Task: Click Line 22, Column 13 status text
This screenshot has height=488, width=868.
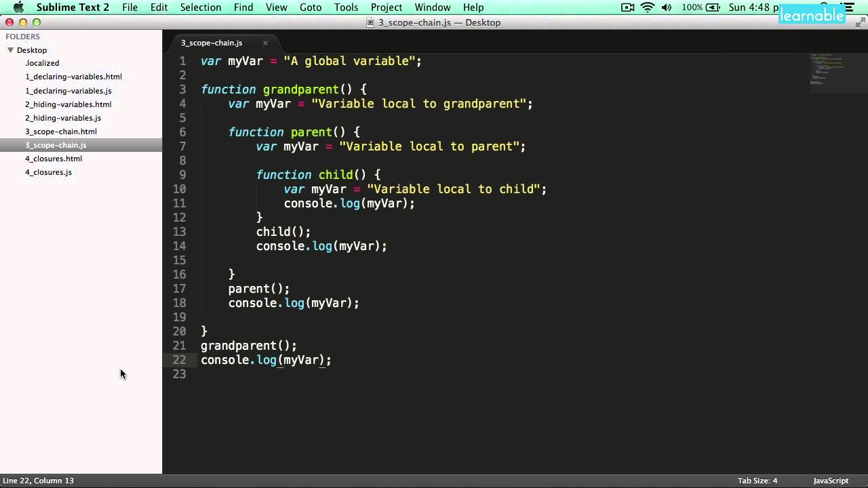Action: (38, 481)
